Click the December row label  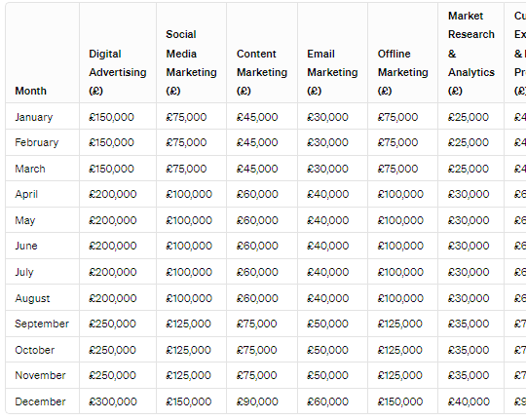coord(40,401)
